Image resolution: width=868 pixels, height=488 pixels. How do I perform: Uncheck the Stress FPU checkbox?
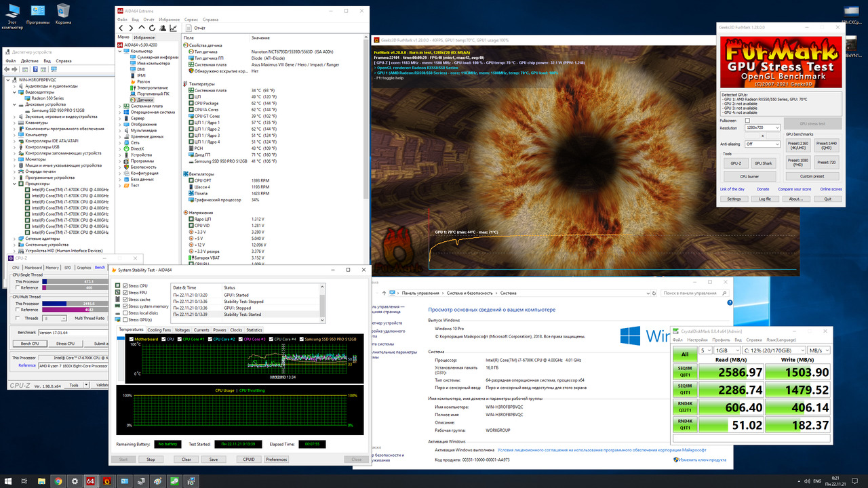(x=124, y=293)
